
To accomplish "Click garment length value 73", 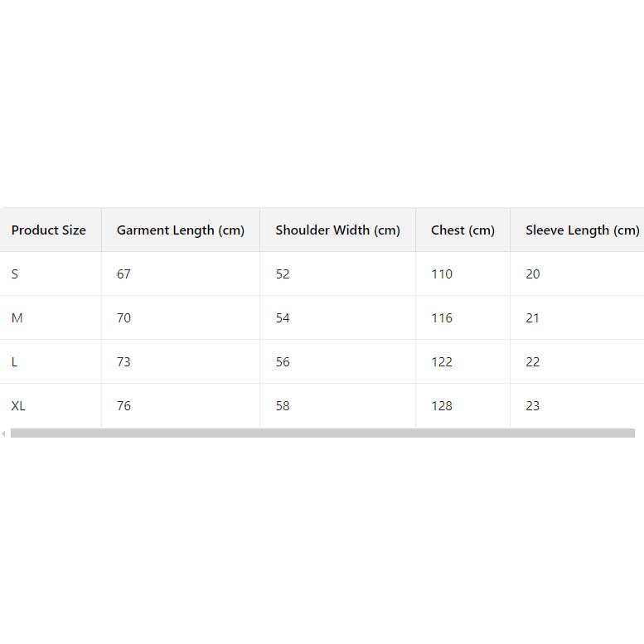I will click(123, 362).
